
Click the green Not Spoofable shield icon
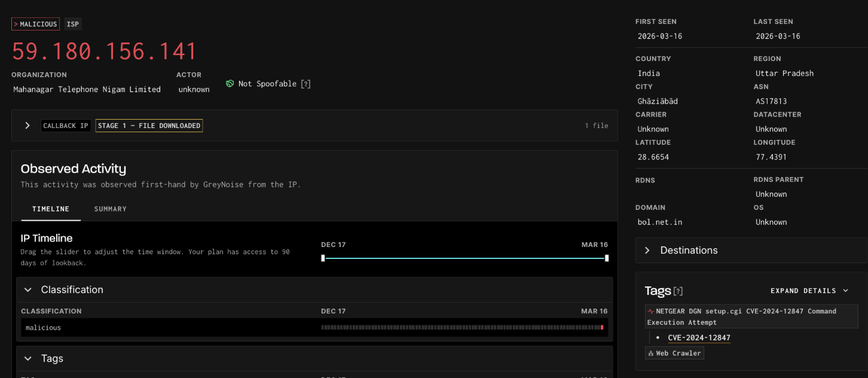(x=230, y=84)
